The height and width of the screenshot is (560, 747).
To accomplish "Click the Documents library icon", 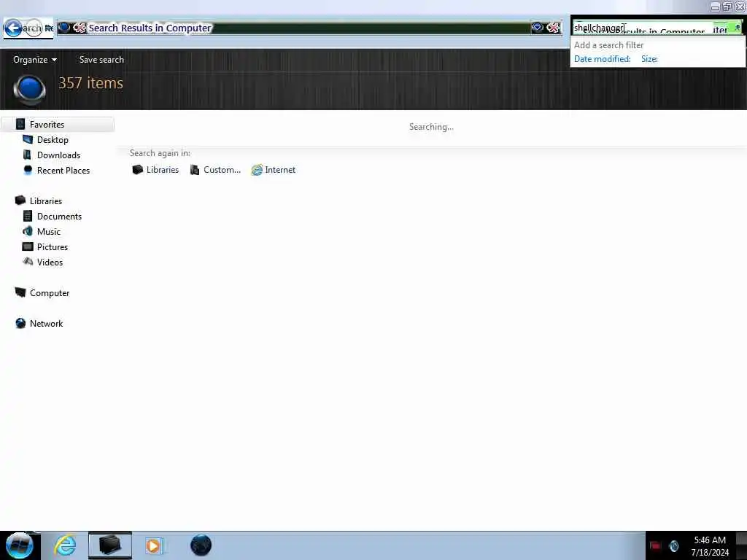I will coord(28,216).
